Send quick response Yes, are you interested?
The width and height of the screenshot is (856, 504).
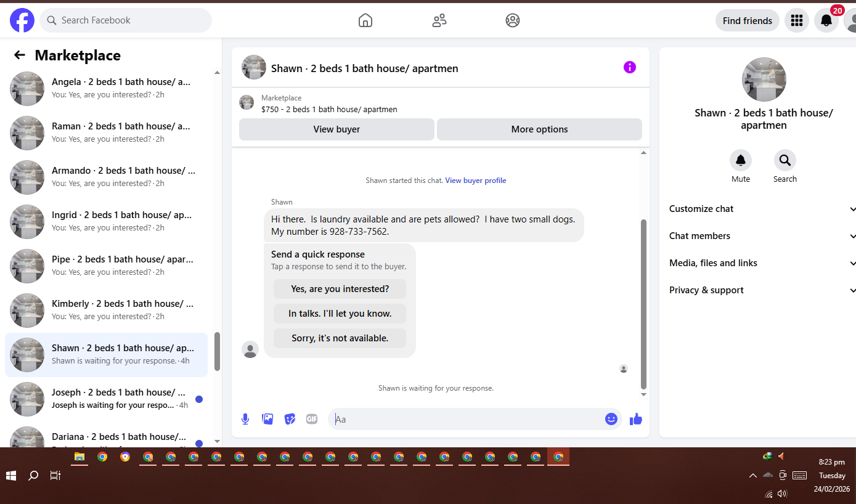(x=340, y=289)
